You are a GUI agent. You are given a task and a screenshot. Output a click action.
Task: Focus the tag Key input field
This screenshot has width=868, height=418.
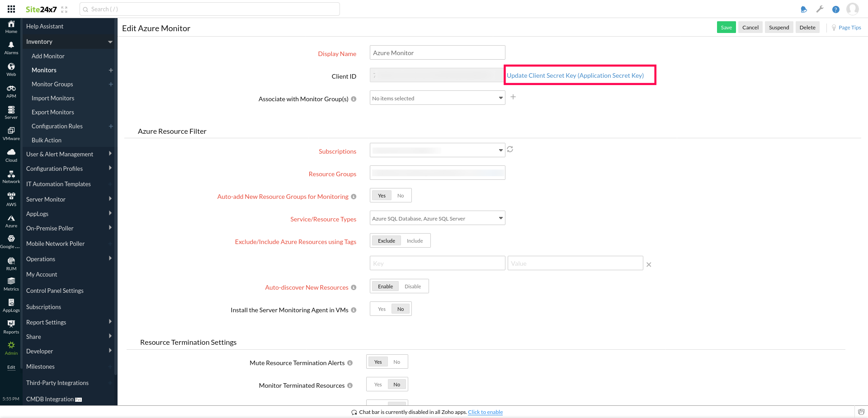click(437, 263)
